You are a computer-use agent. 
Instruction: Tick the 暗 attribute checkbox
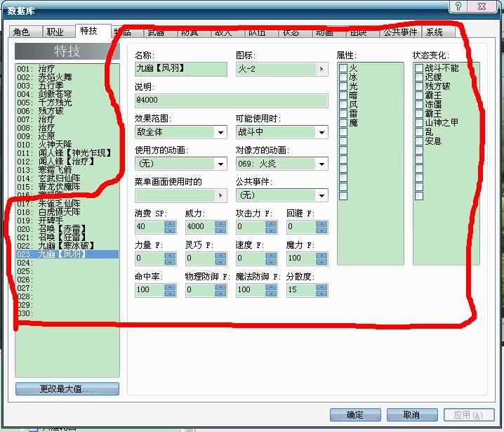(343, 96)
